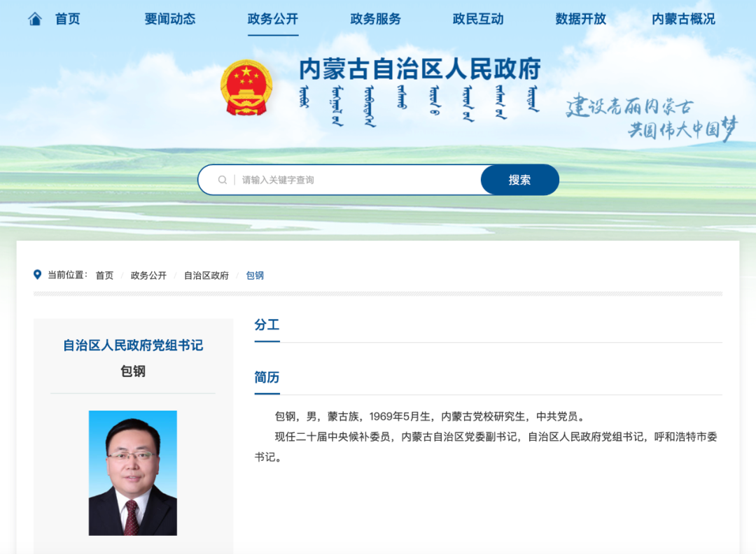Image resolution: width=756 pixels, height=554 pixels.
Task: Click the site title 内蒙古自治区人民政府
Action: tap(420, 69)
